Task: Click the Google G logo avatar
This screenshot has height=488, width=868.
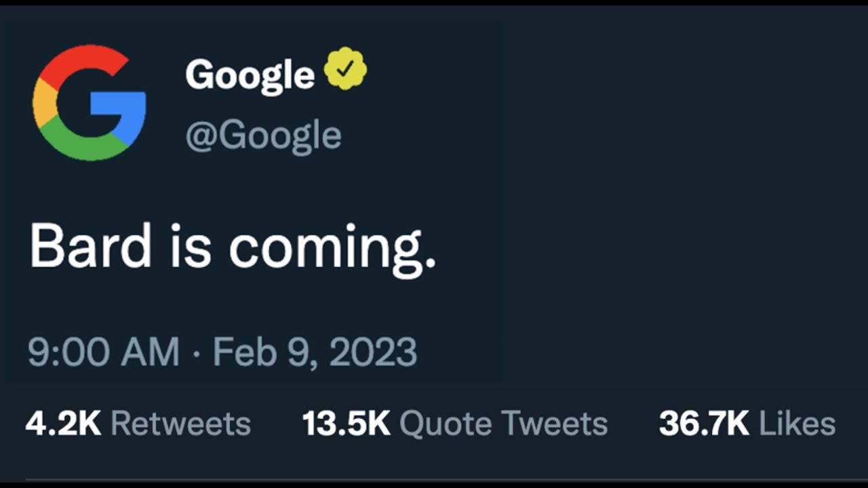Action: 89,103
